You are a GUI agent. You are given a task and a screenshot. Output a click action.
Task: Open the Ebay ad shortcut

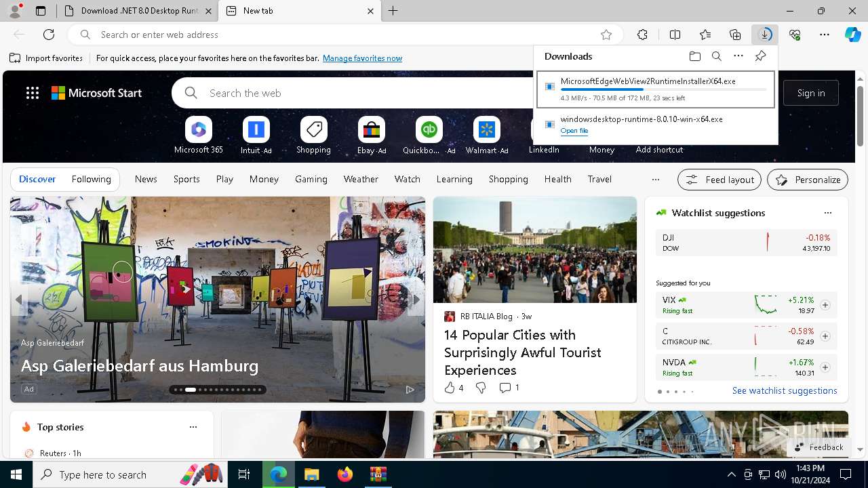click(x=372, y=135)
